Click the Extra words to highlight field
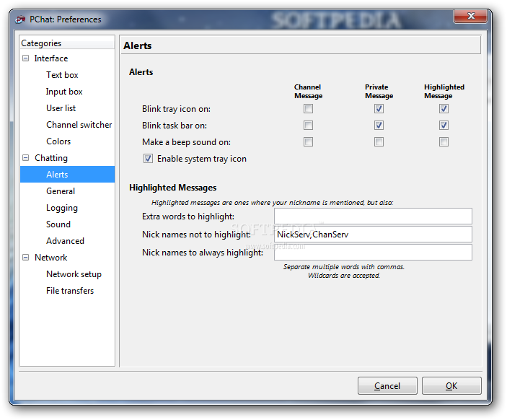The image size is (507, 420). (373, 216)
